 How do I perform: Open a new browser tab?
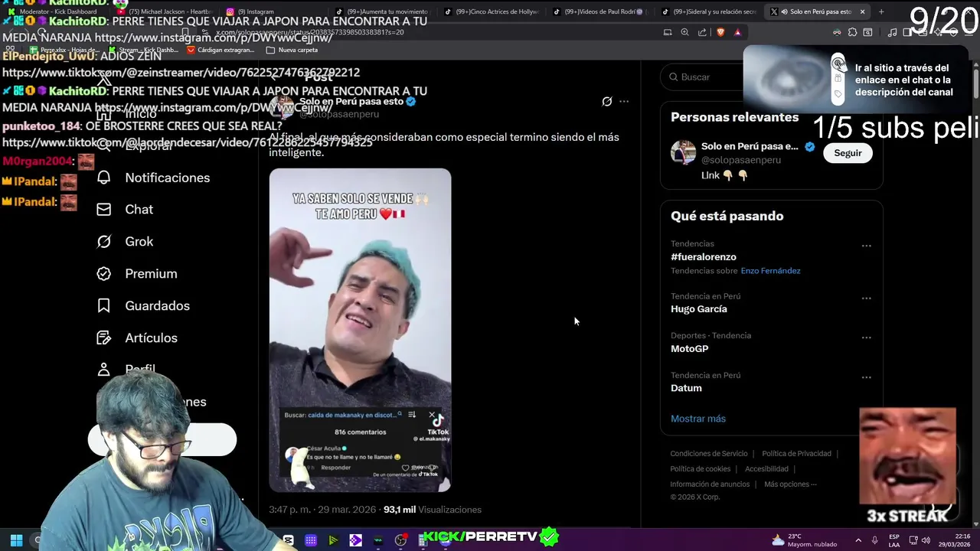click(881, 11)
